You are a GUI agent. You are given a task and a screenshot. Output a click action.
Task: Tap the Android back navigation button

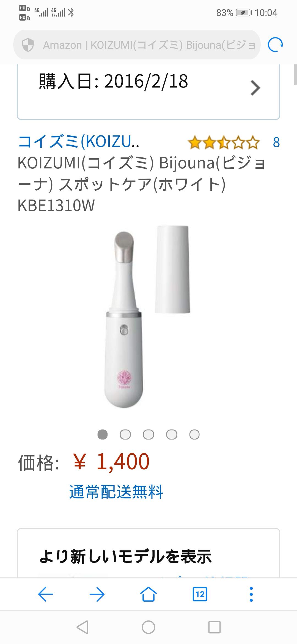click(82, 627)
